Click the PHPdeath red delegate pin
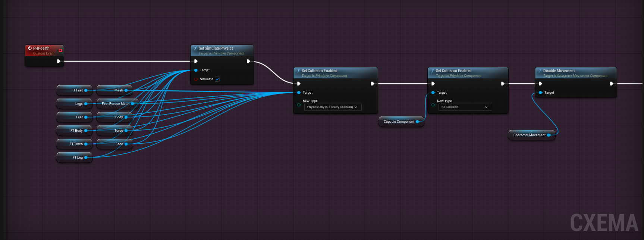 coord(60,50)
